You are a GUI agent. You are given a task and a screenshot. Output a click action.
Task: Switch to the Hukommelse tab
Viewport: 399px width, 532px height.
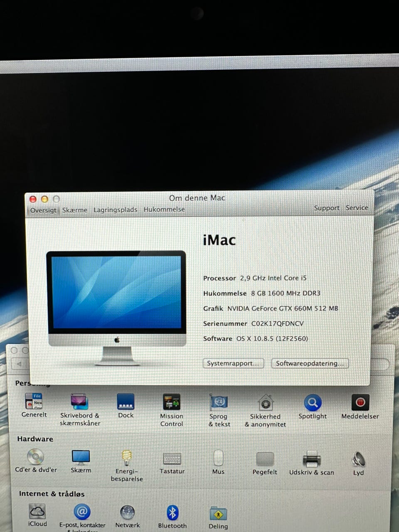[x=164, y=209]
